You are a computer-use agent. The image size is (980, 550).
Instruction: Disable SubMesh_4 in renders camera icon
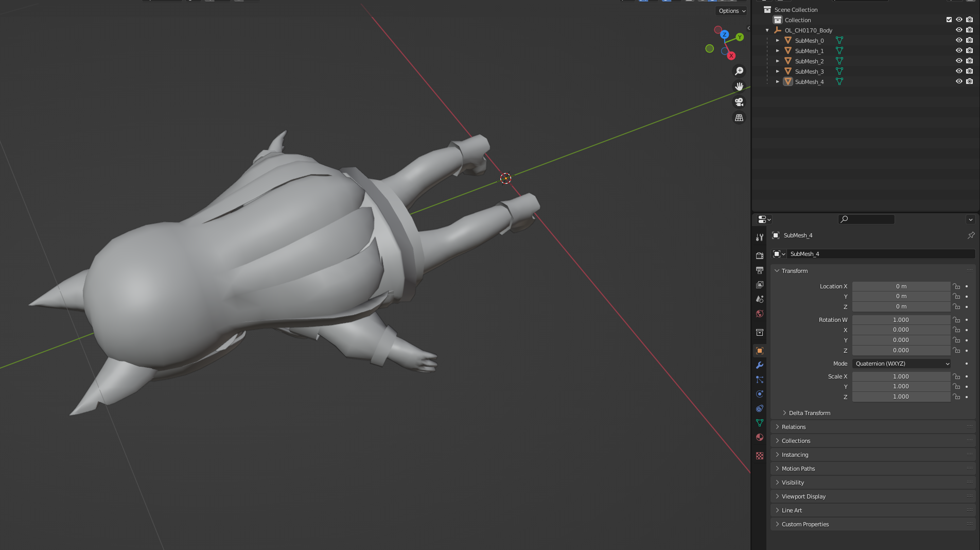969,81
